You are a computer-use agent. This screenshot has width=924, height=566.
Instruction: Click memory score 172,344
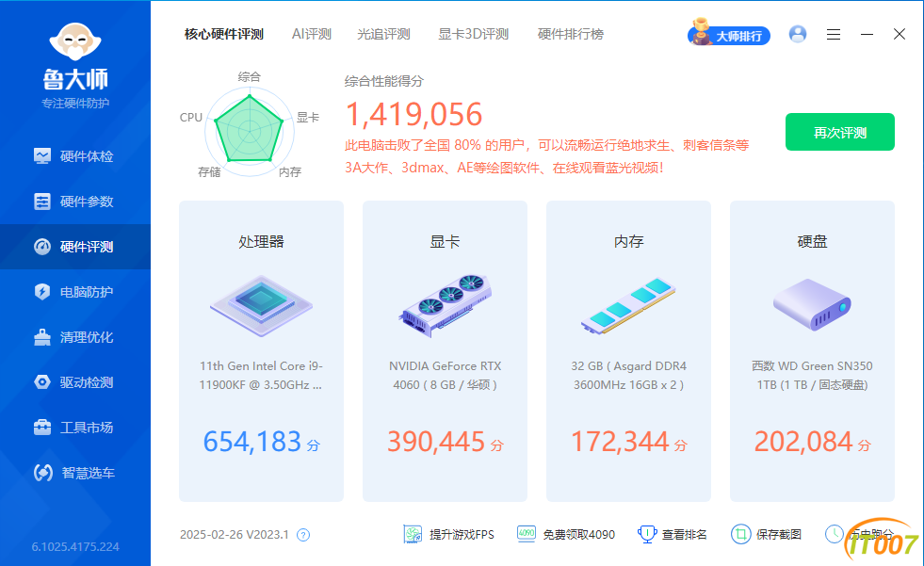[620, 442]
